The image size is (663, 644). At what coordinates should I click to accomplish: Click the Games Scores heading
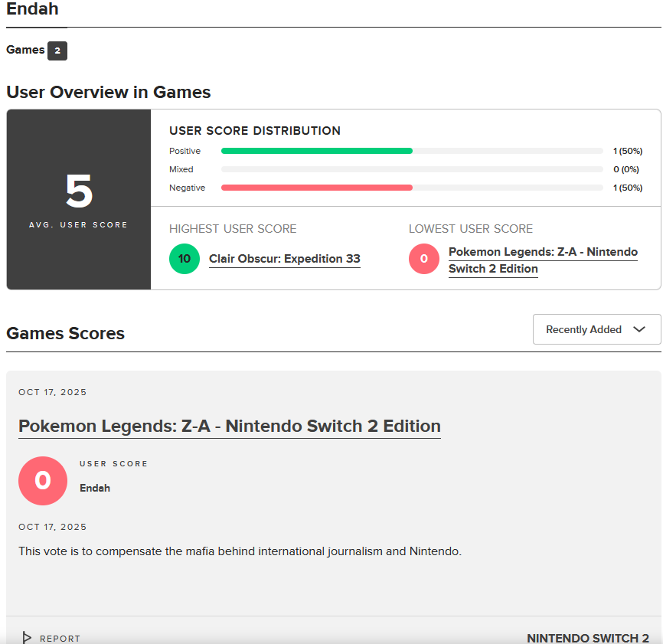point(66,333)
